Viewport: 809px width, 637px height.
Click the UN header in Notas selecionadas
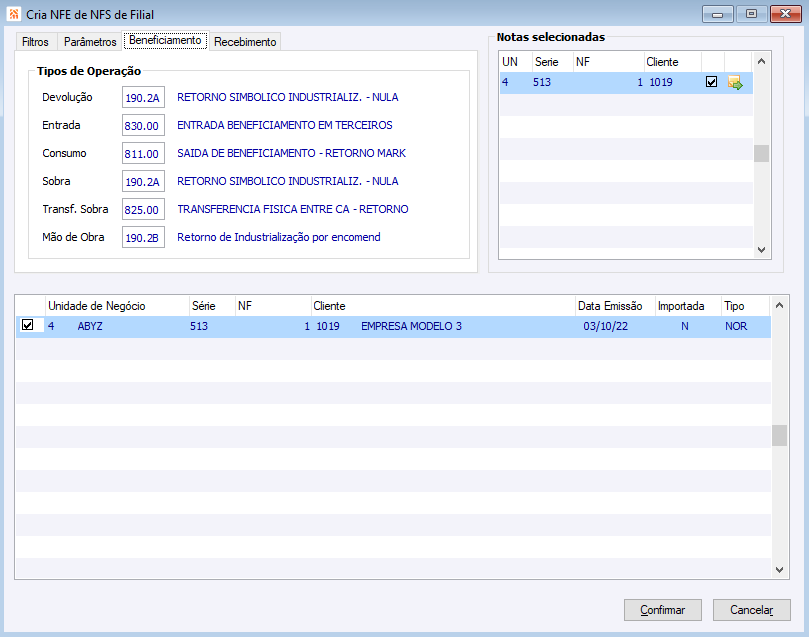tap(515, 62)
